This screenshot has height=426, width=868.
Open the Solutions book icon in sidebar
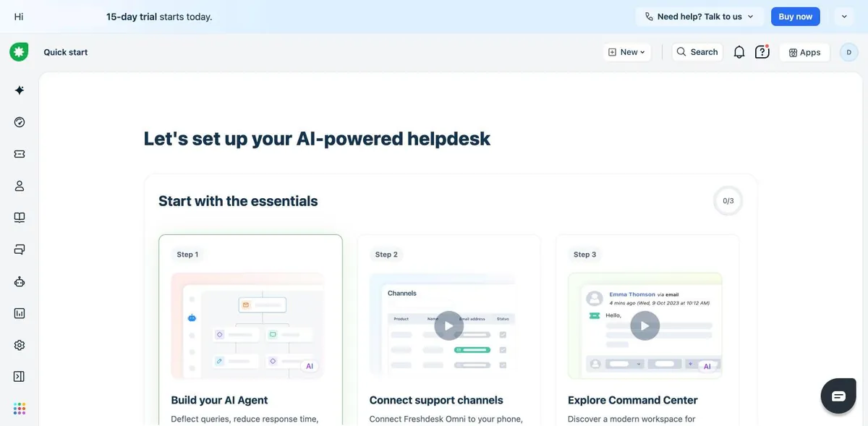click(x=20, y=218)
